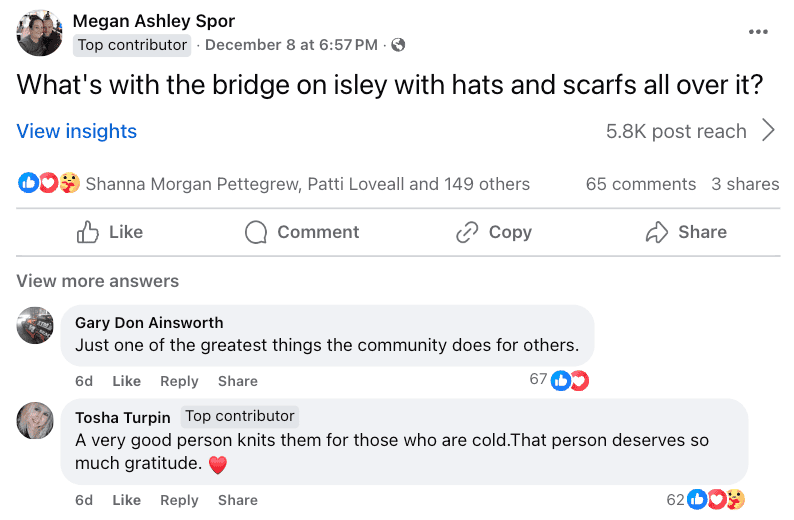Expand View more answers

pos(97,281)
